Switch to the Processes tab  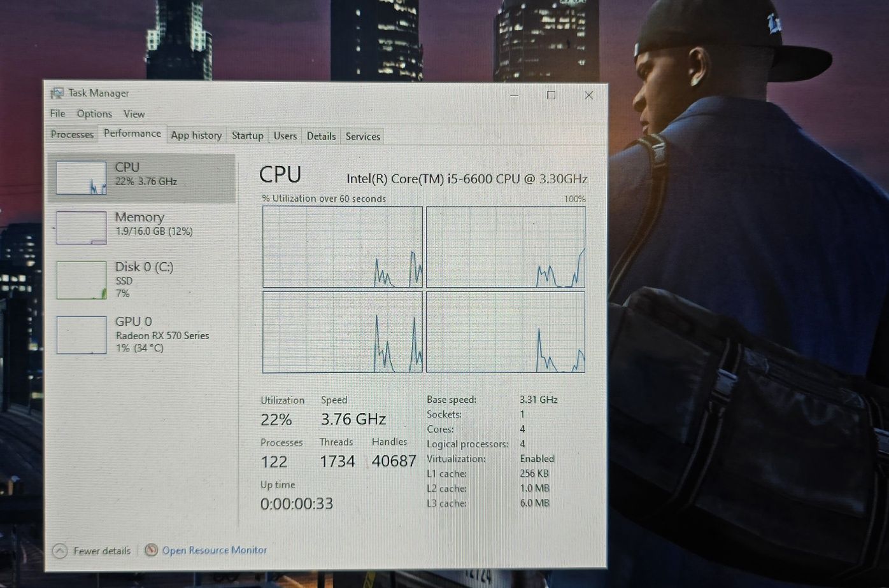point(72,134)
